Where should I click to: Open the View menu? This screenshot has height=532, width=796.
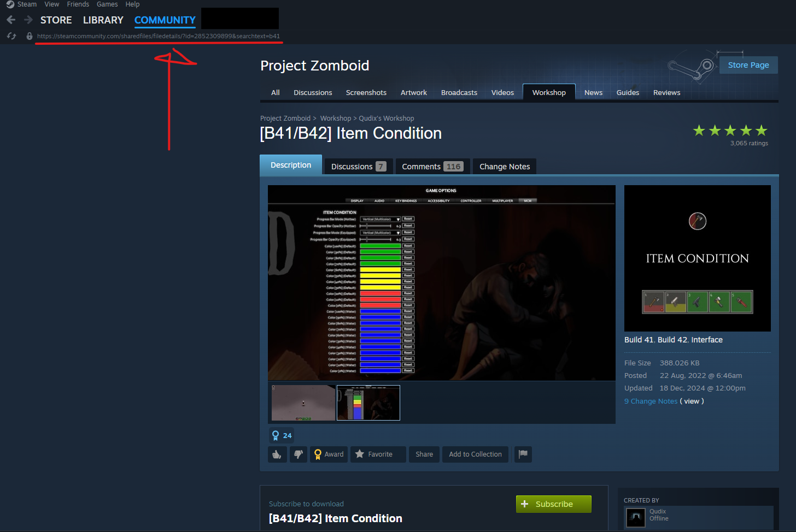52,4
